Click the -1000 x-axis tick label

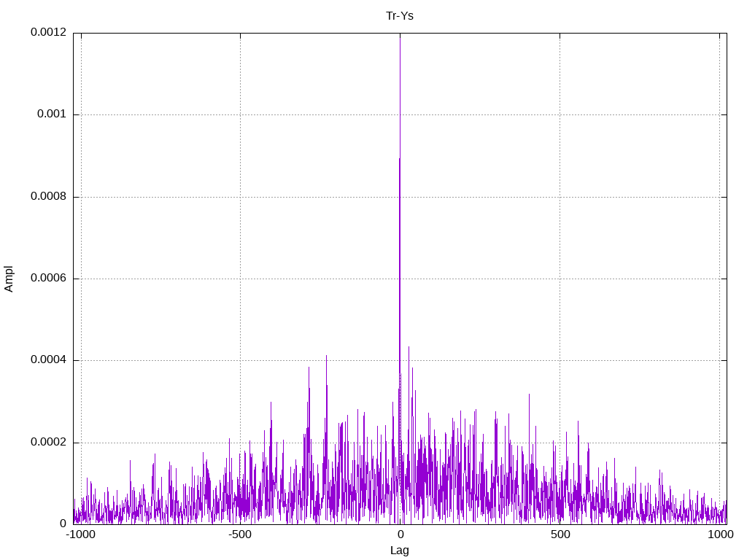81,534
